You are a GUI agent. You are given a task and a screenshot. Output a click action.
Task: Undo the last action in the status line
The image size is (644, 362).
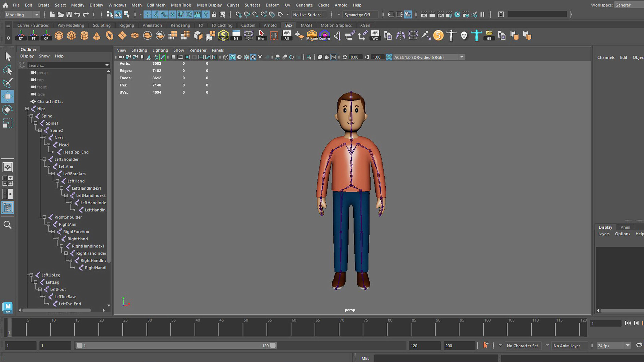pos(77,14)
